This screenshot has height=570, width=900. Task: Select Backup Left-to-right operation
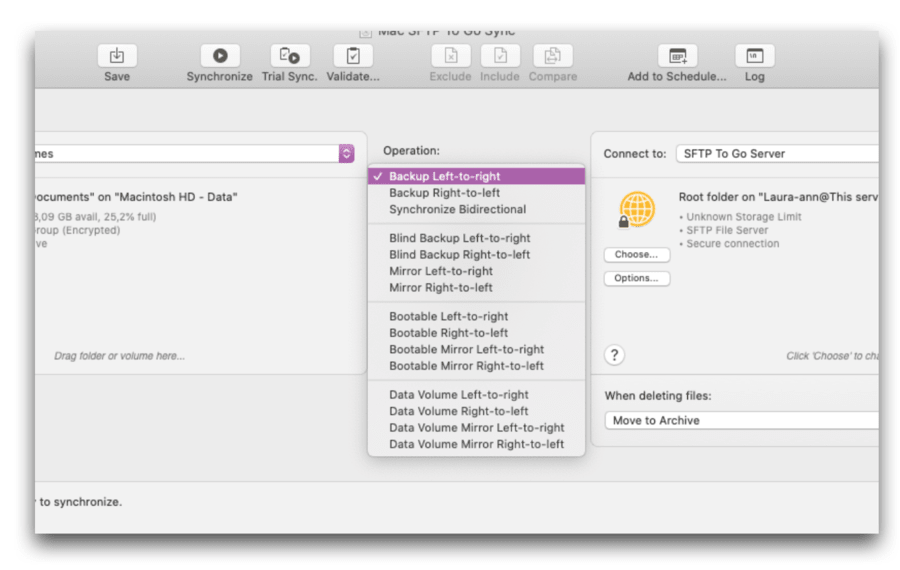pyautogui.click(x=476, y=176)
